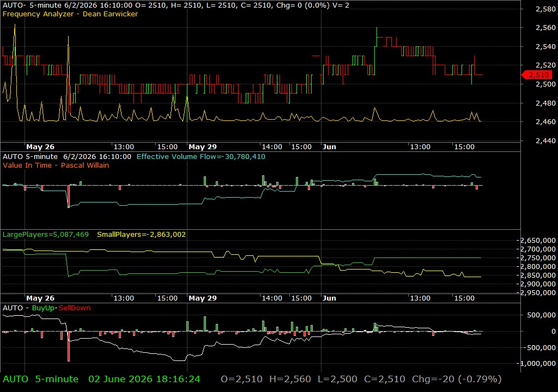Image resolution: width=558 pixels, height=392 pixels.
Task: Click the 2,560 price scale label
Action: click(x=545, y=27)
